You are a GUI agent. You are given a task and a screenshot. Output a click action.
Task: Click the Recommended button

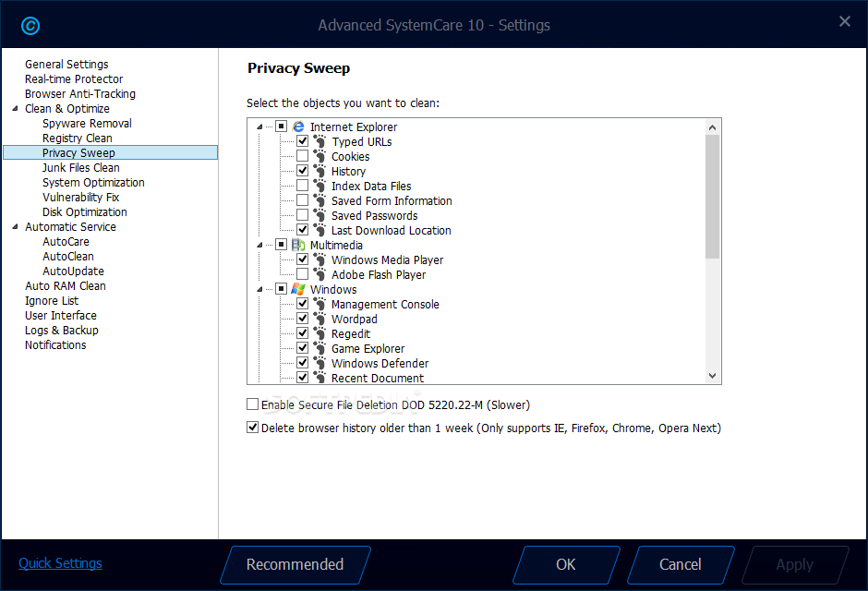click(x=295, y=564)
